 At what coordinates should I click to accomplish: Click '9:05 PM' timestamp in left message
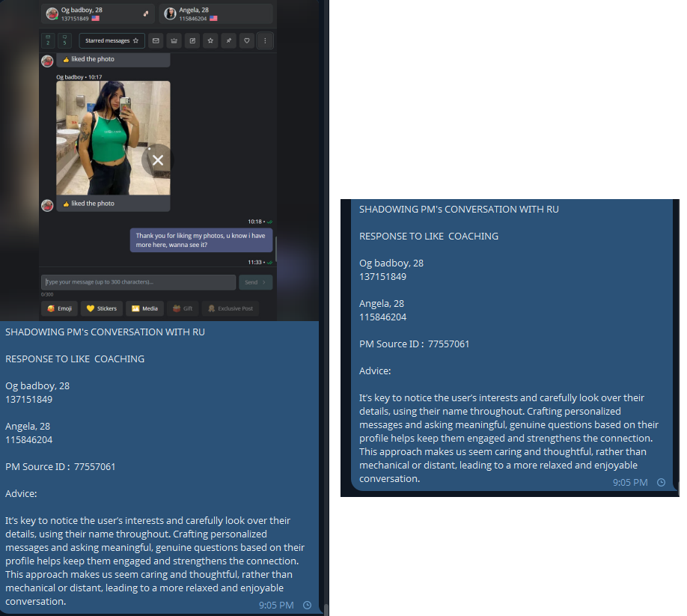(276, 605)
